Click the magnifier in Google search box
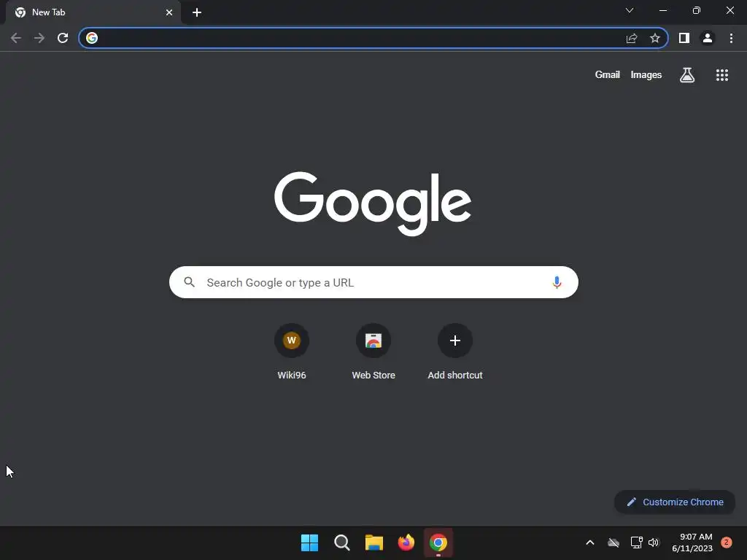This screenshot has height=560, width=747. click(189, 282)
